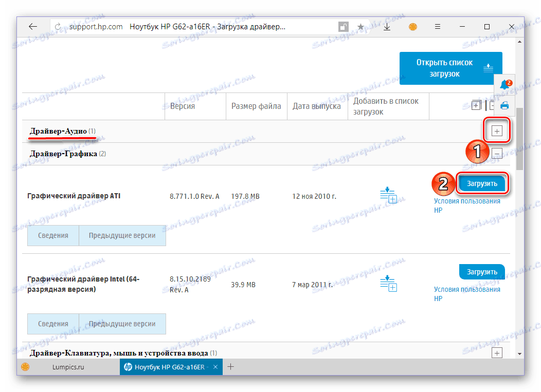
Task: Click the Дата выпуска column header
Action: point(316,106)
